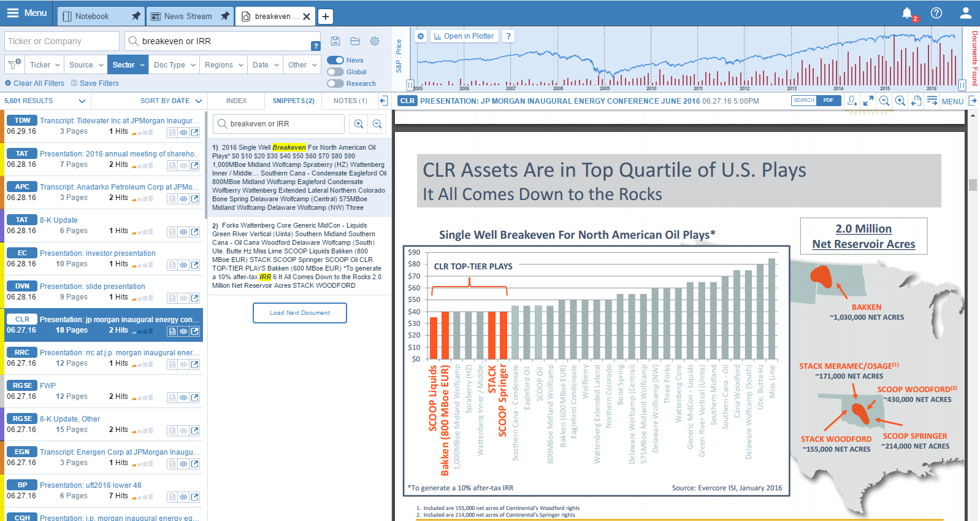This screenshot has height=521, width=980.
Task: Open search syntax help badge
Action: (x=315, y=45)
